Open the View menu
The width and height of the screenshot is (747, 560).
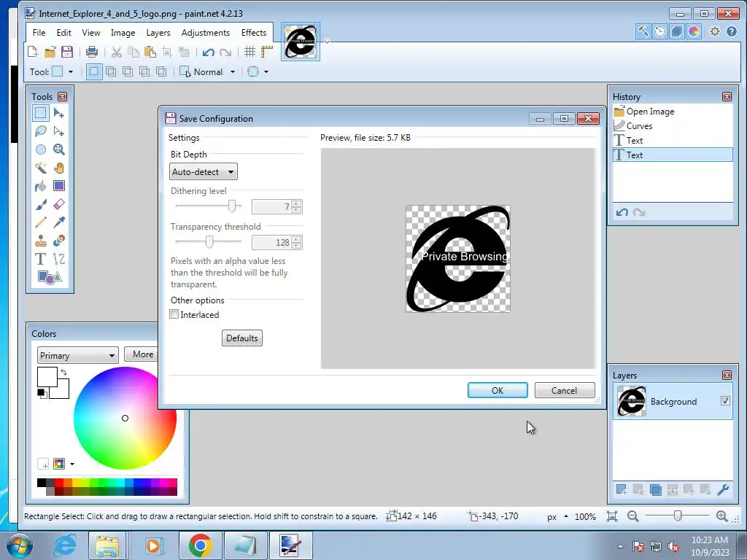pyautogui.click(x=91, y=32)
